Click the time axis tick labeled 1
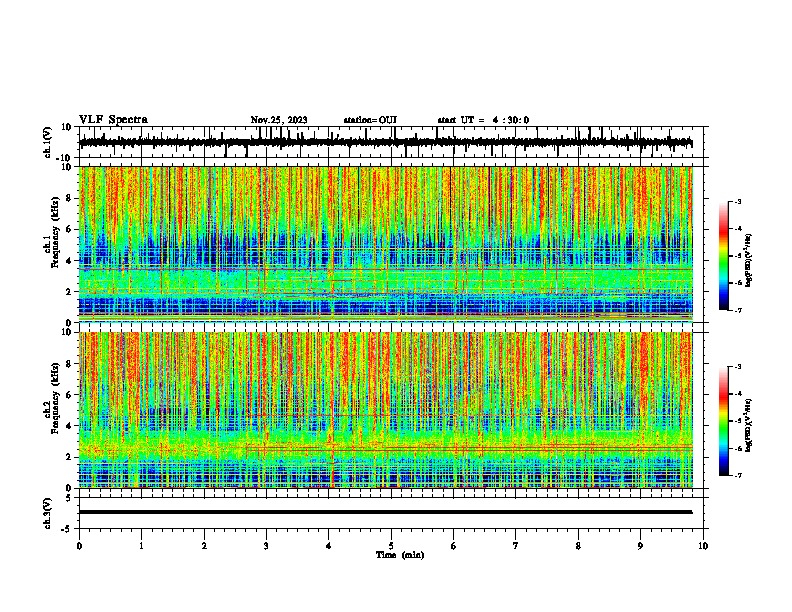 click(x=141, y=546)
